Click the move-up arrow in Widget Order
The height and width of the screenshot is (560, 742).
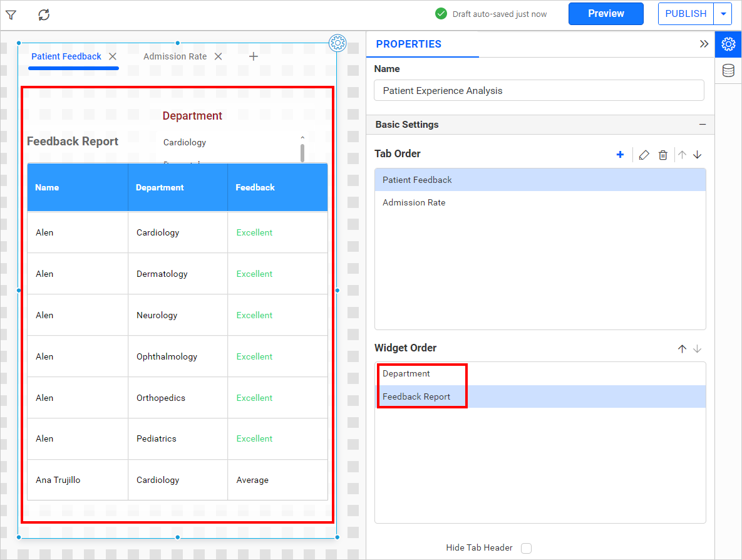pyautogui.click(x=682, y=348)
